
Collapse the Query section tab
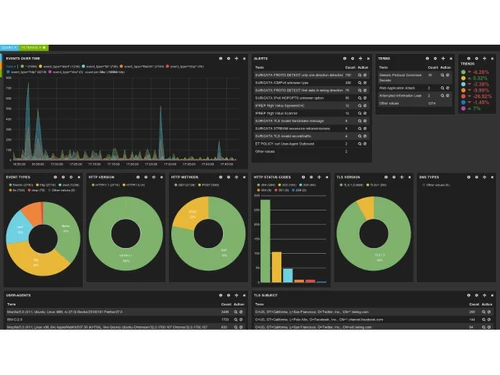click(9, 48)
